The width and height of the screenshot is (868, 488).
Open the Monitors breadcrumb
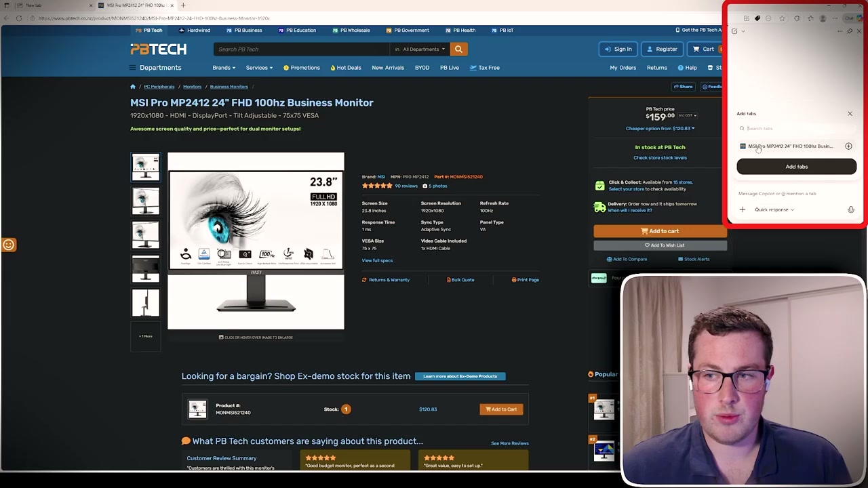point(192,87)
